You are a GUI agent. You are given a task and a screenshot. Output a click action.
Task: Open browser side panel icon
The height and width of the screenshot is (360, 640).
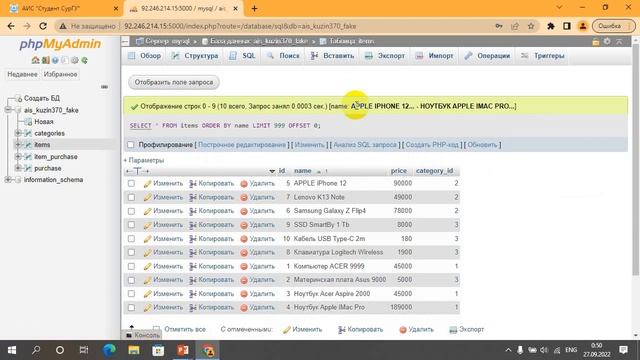567,26
